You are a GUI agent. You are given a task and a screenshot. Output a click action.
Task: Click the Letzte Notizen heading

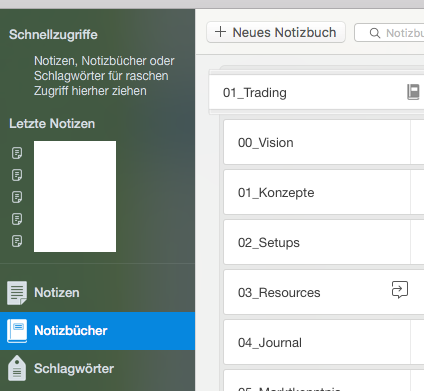52,124
